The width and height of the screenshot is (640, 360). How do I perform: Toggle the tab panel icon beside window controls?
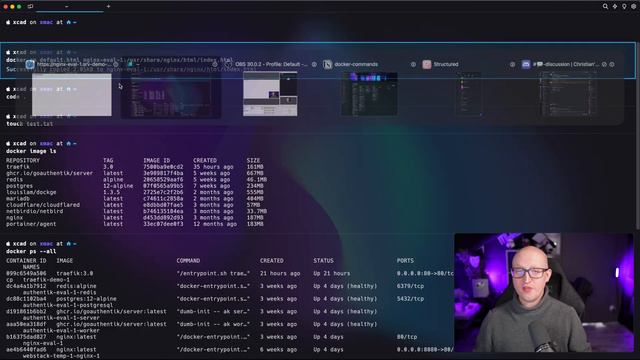(x=30, y=7)
